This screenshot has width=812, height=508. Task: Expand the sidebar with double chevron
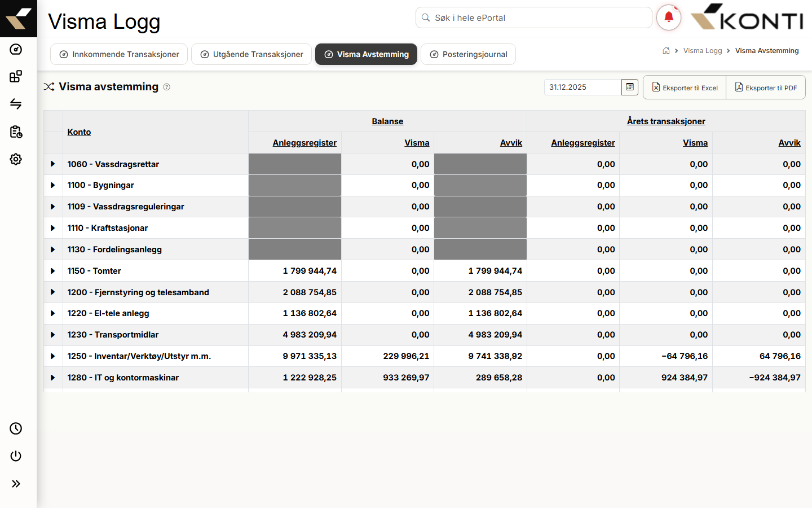click(16, 484)
